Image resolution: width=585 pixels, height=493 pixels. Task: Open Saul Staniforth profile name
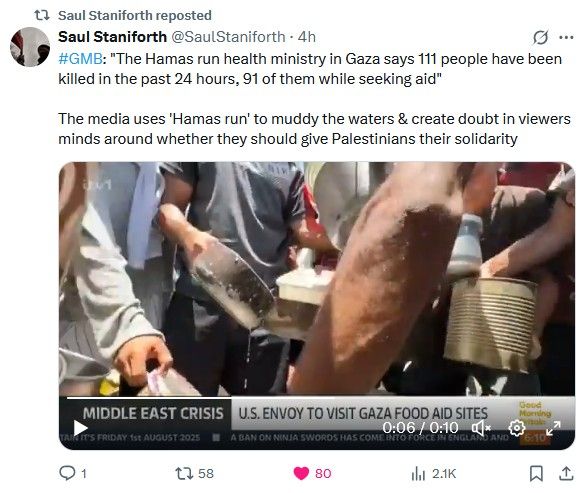(112, 37)
